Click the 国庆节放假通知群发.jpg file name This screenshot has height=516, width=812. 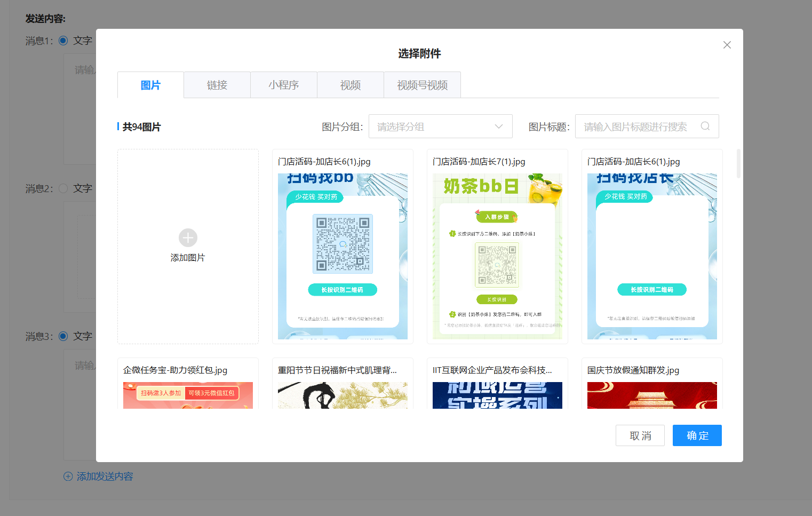point(633,370)
